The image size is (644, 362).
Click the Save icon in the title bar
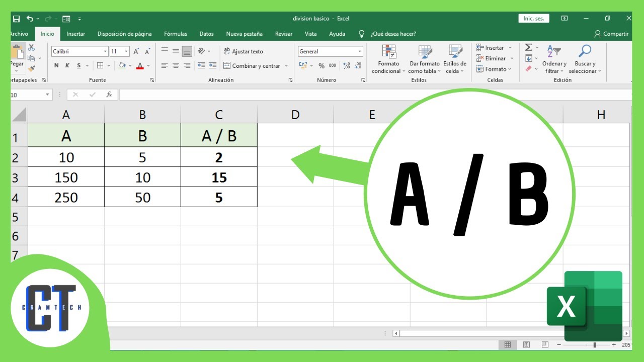click(16, 19)
